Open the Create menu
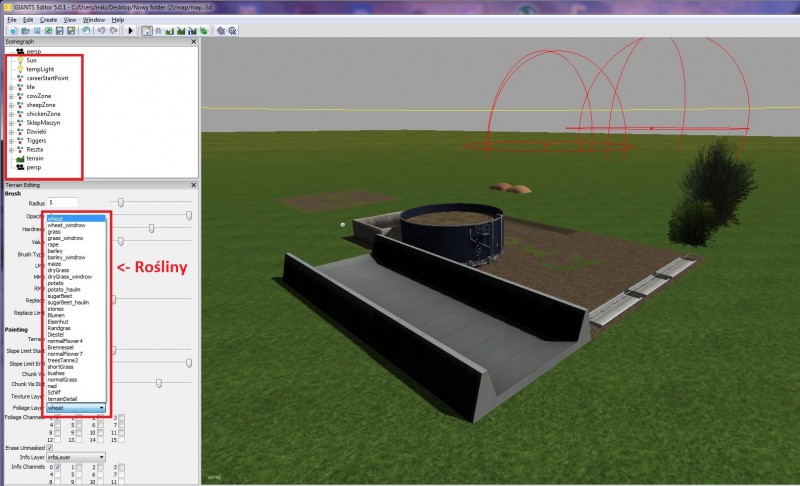The image size is (800, 486). (x=48, y=19)
